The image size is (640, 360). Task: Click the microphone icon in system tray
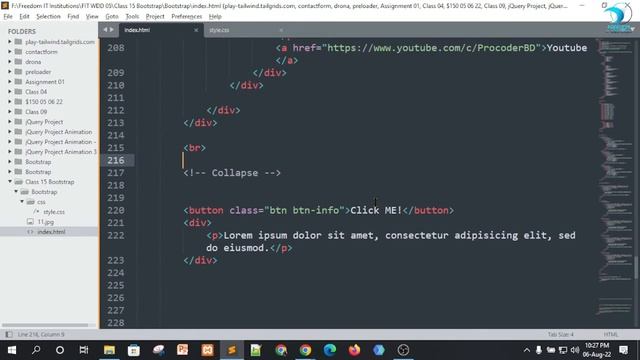click(539, 350)
